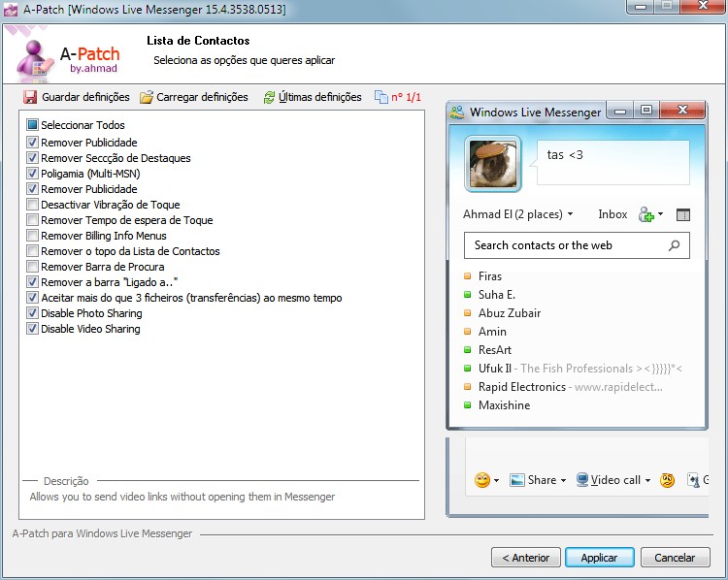Click the layout view icon beside Inbox
This screenshot has width=728, height=580.
pos(683,214)
